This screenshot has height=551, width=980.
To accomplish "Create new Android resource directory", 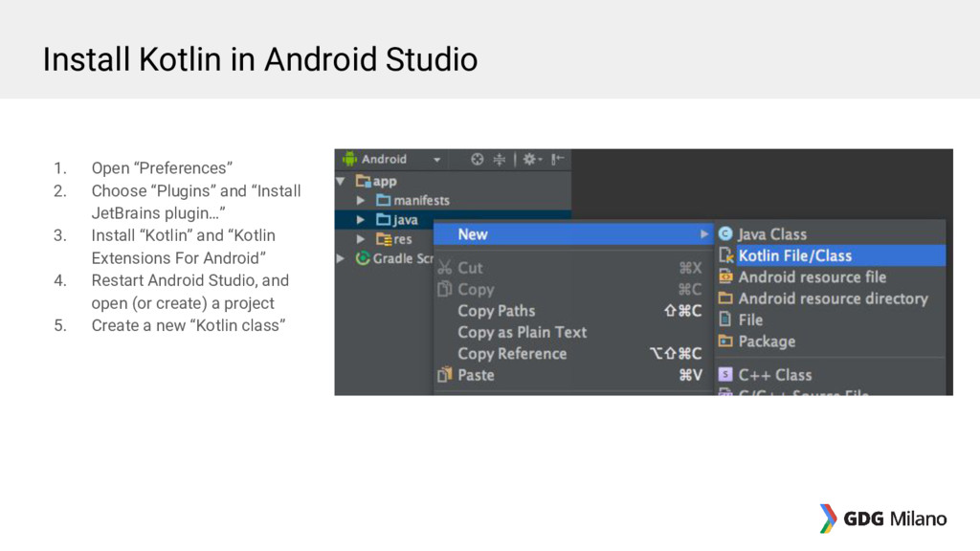I will 830,298.
